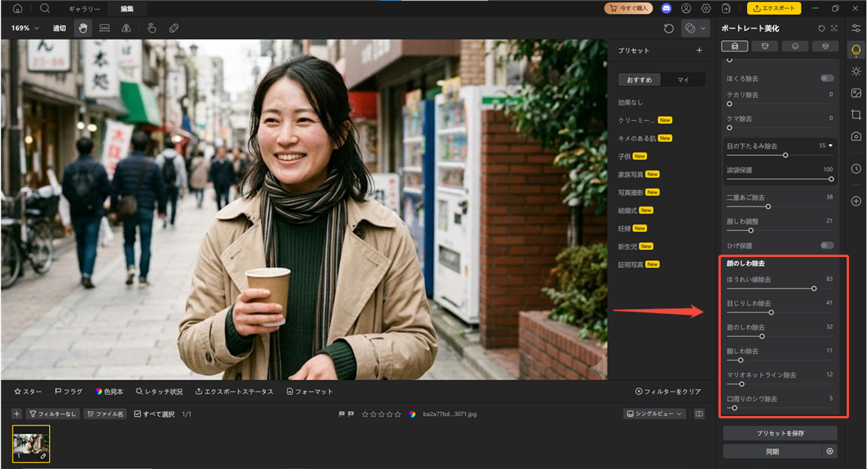Select the first face retouch tab
Image resolution: width=868 pixels, height=469 pixels.
click(x=734, y=46)
